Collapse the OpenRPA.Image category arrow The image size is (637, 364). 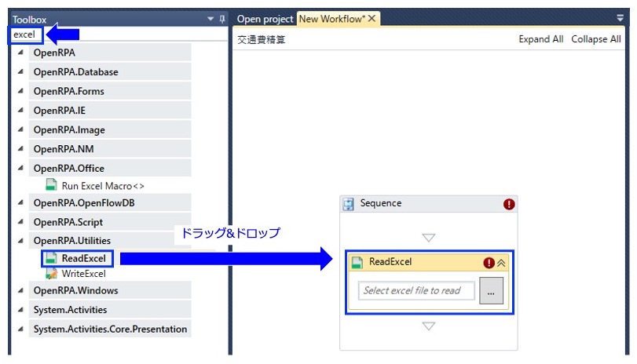(x=20, y=129)
